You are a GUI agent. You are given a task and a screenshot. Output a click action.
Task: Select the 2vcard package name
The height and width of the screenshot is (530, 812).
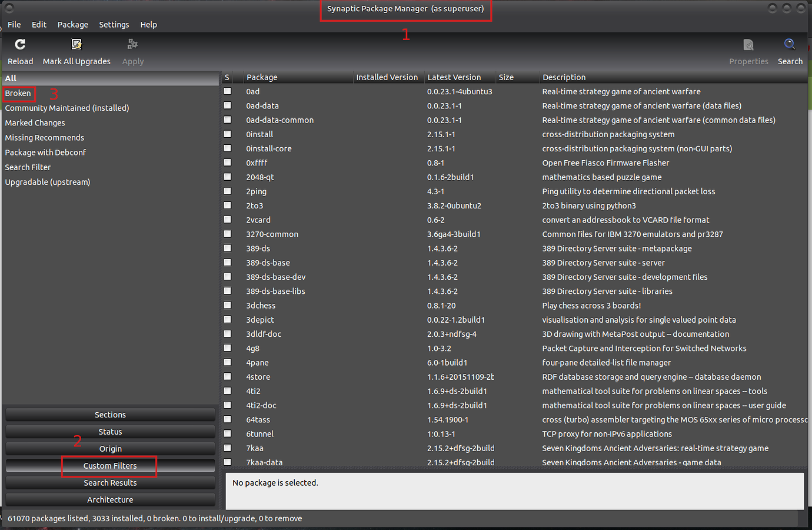click(x=258, y=220)
